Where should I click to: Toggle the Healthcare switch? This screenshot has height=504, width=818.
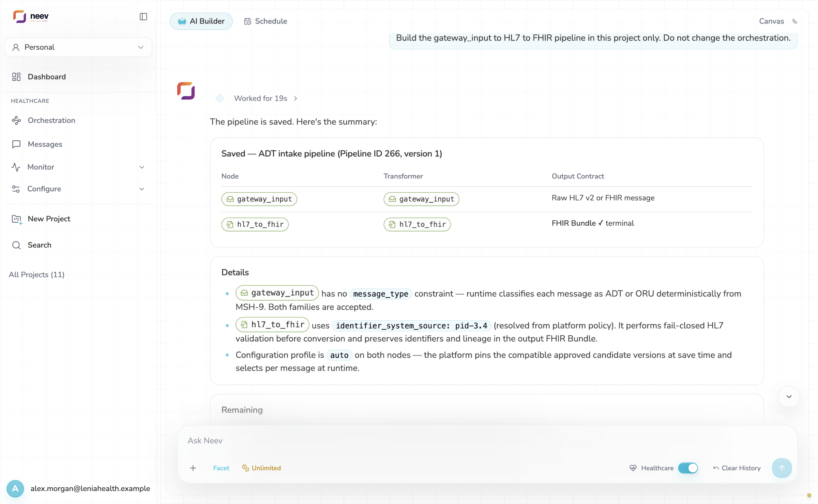tap(687, 468)
